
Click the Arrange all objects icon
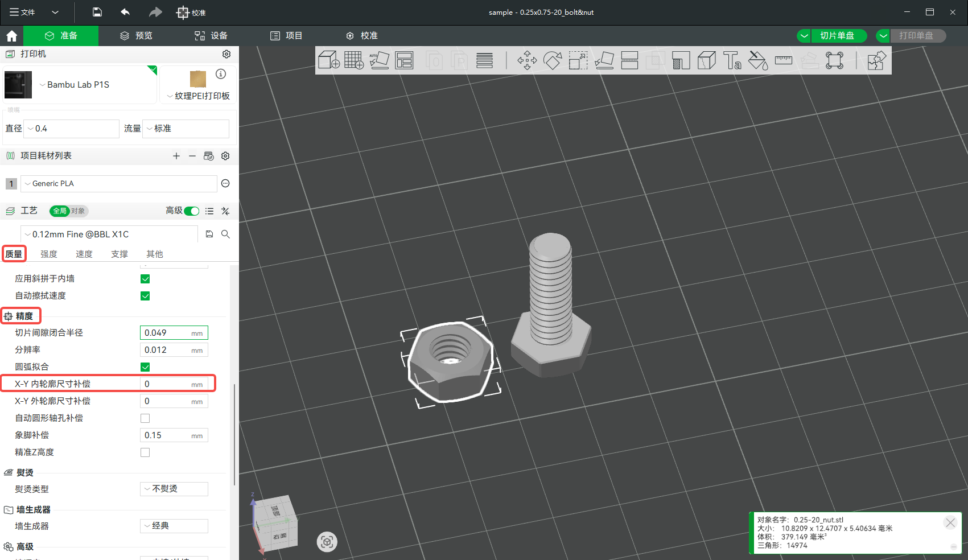[x=404, y=60]
